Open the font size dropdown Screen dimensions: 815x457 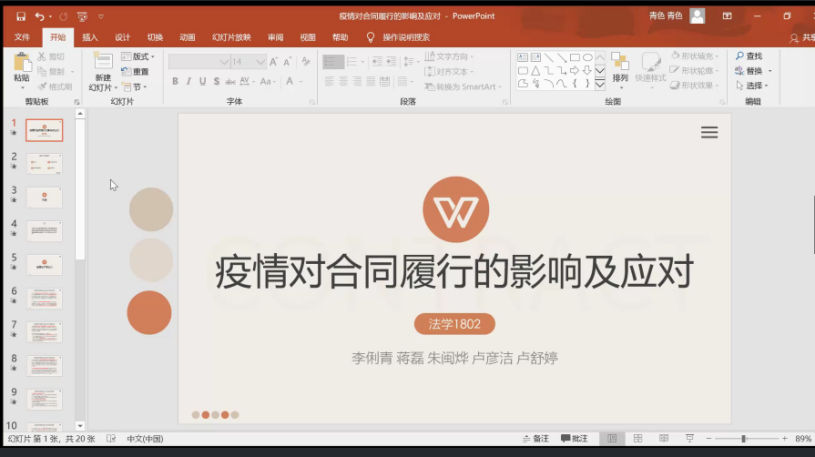point(260,62)
